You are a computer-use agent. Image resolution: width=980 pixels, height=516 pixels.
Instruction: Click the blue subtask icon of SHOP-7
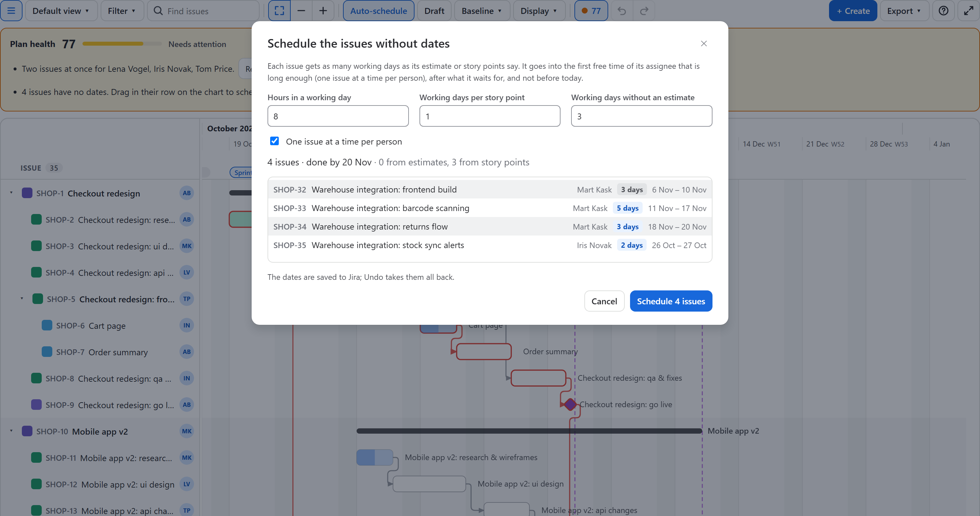click(47, 352)
